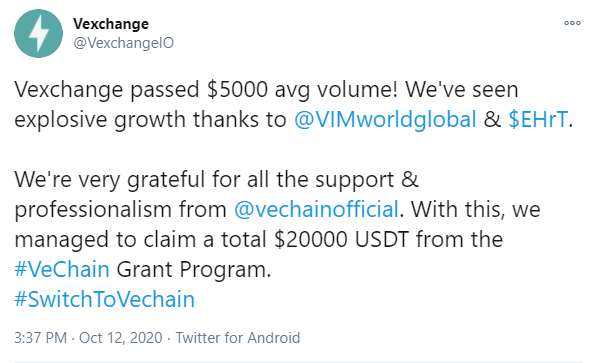Open the Vexchange profile avatar
The height and width of the screenshot is (363, 597).
click(x=38, y=34)
